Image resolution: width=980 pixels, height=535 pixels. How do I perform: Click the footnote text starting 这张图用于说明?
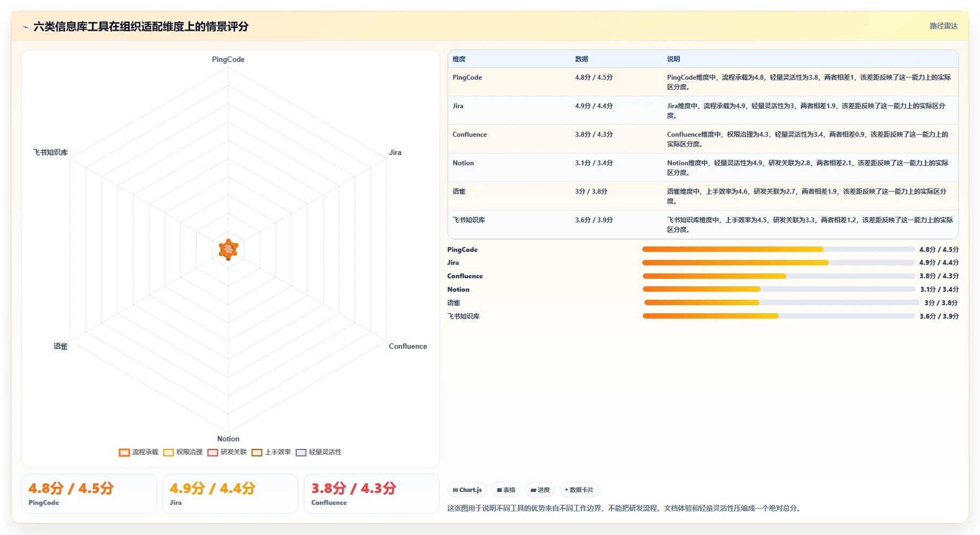click(x=626, y=508)
